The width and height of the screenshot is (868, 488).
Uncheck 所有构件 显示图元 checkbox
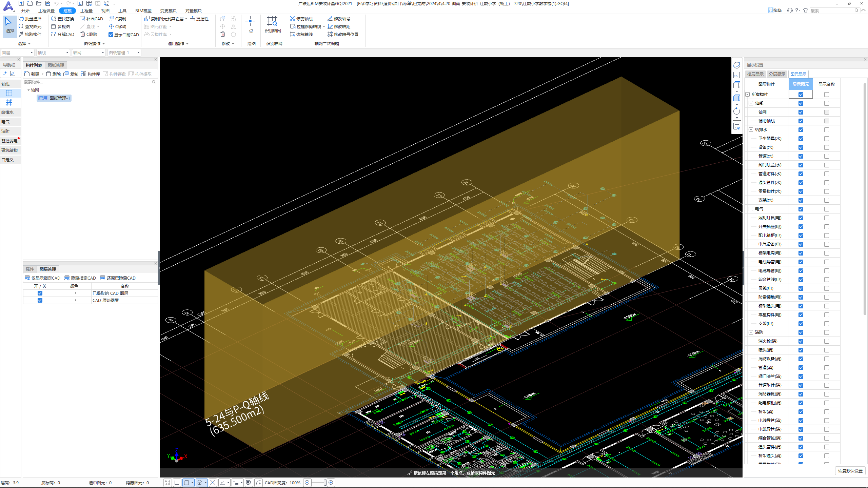(801, 95)
